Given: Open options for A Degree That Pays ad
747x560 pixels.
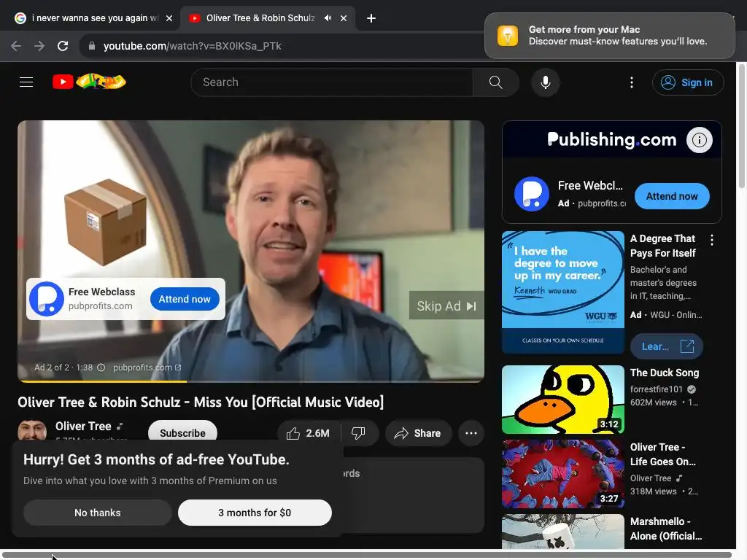Looking at the screenshot, I should point(712,240).
